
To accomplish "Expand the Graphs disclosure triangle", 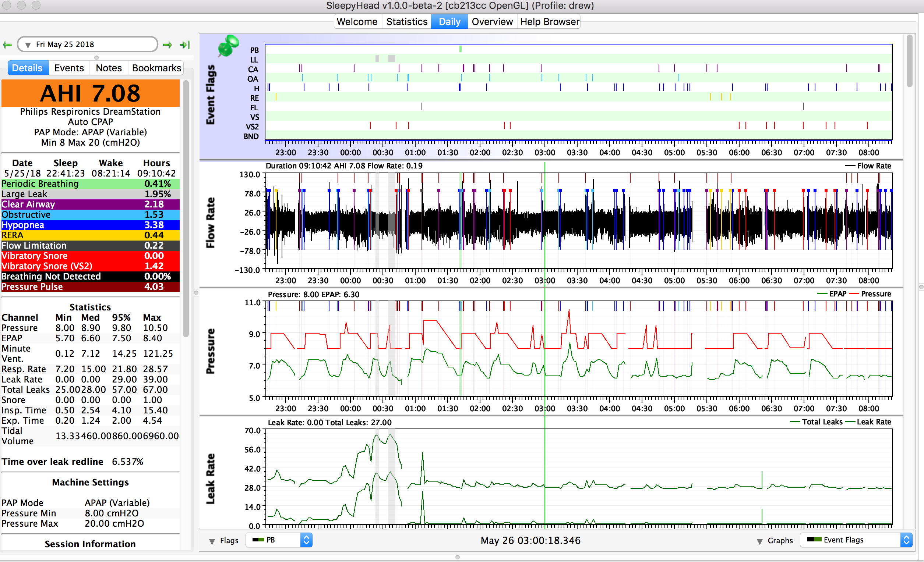I will tap(760, 541).
